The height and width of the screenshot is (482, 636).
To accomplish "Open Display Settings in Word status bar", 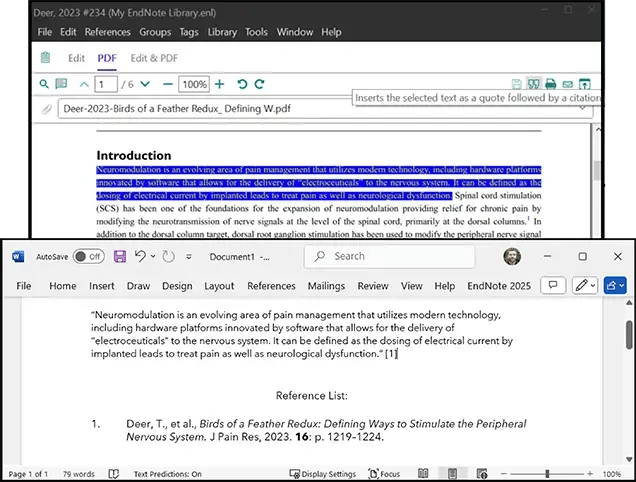I will point(322,474).
